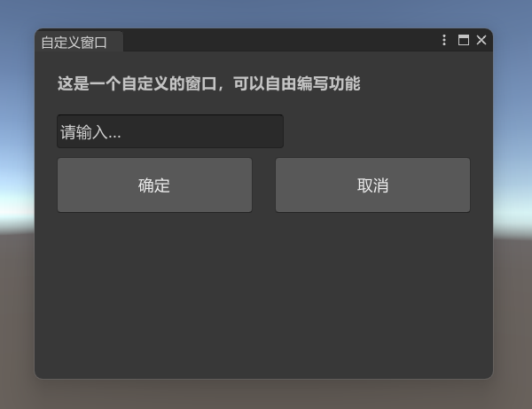Click the 取消 button
Viewport: 532px width, 409px height.
click(x=373, y=185)
